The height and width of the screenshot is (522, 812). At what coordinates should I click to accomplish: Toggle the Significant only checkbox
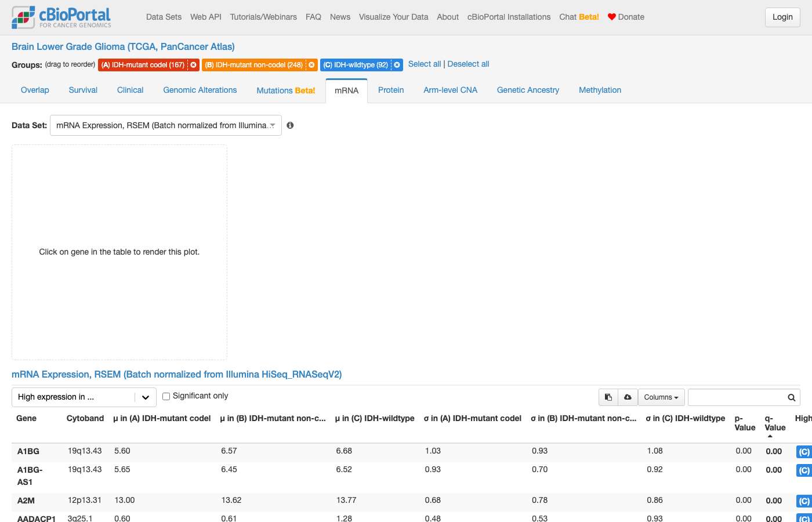(x=166, y=396)
